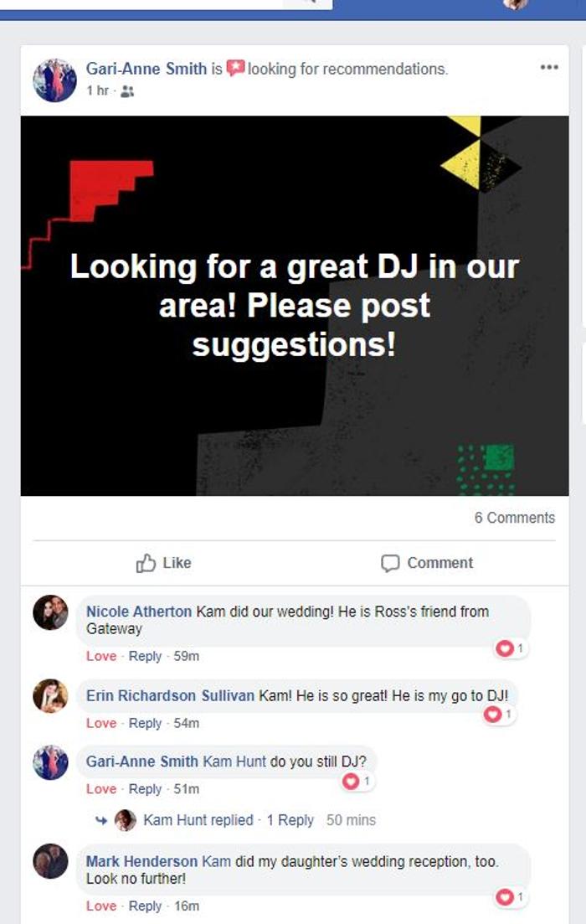The width and height of the screenshot is (586, 924).
Task: Reply to Erin Richardson Sullivan's comment
Action: (145, 723)
